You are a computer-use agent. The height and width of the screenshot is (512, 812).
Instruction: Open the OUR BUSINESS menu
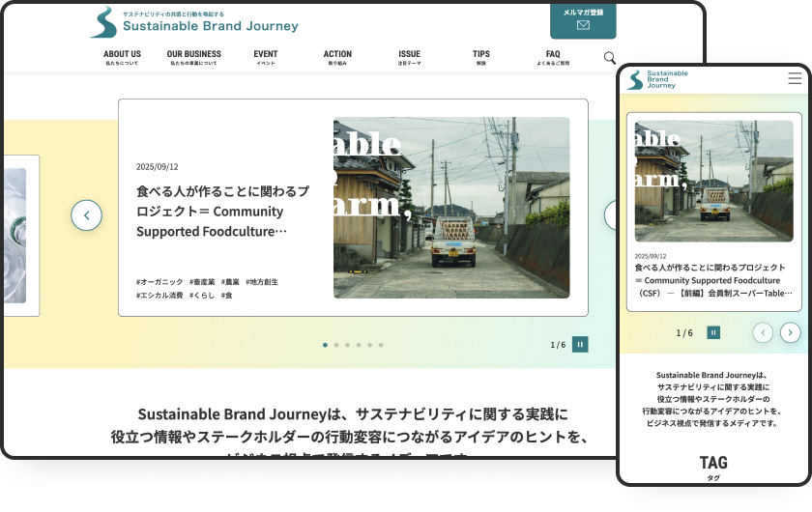click(x=193, y=57)
